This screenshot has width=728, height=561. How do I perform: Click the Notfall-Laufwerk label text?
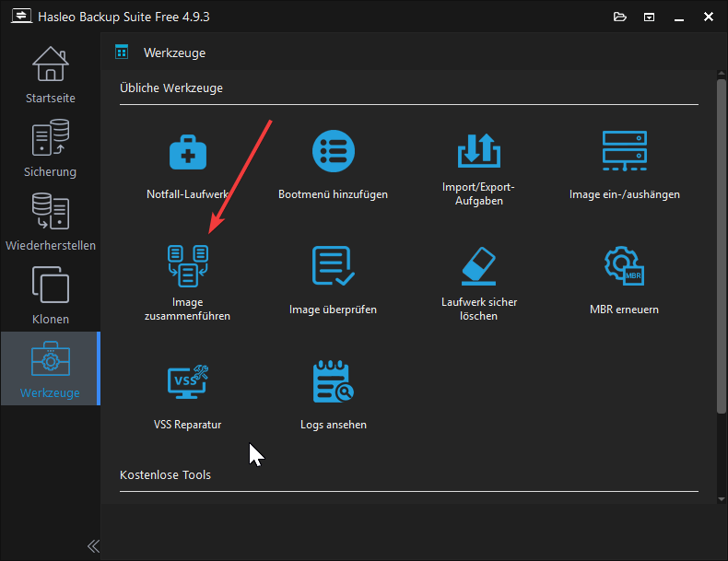point(188,194)
